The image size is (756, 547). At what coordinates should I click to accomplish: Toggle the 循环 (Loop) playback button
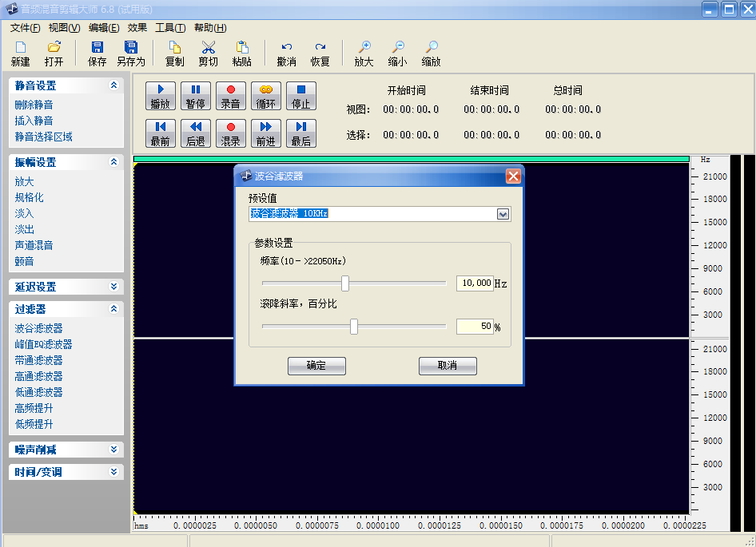click(x=266, y=96)
